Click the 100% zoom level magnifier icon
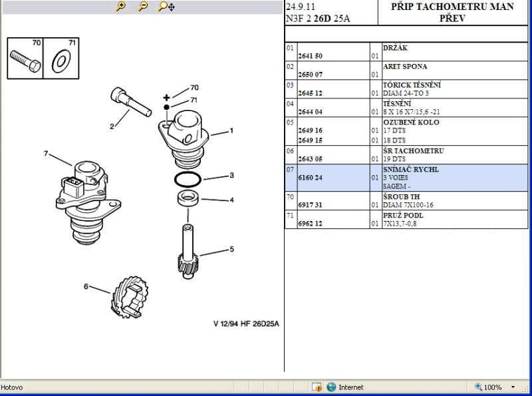Image resolution: width=532 pixels, height=396 pixels. click(478, 387)
